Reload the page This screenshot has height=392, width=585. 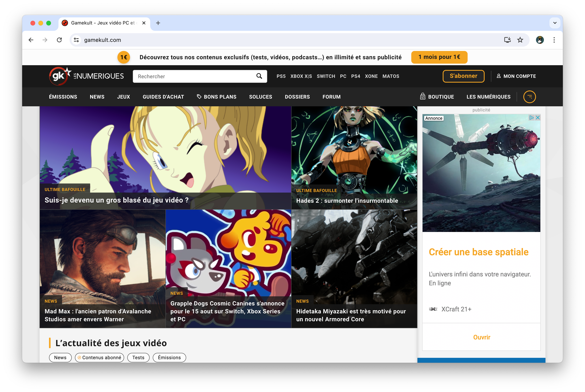pos(59,40)
